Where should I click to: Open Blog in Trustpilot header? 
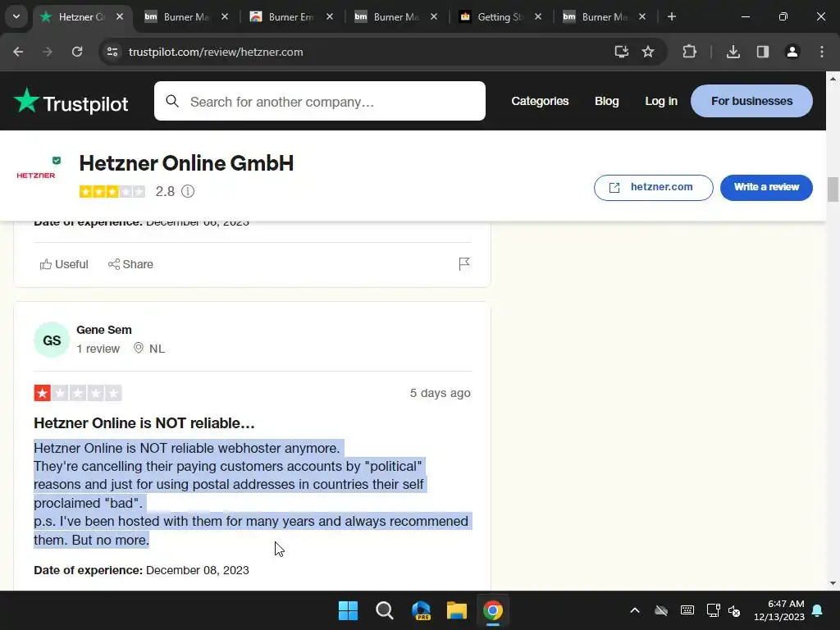(x=607, y=101)
